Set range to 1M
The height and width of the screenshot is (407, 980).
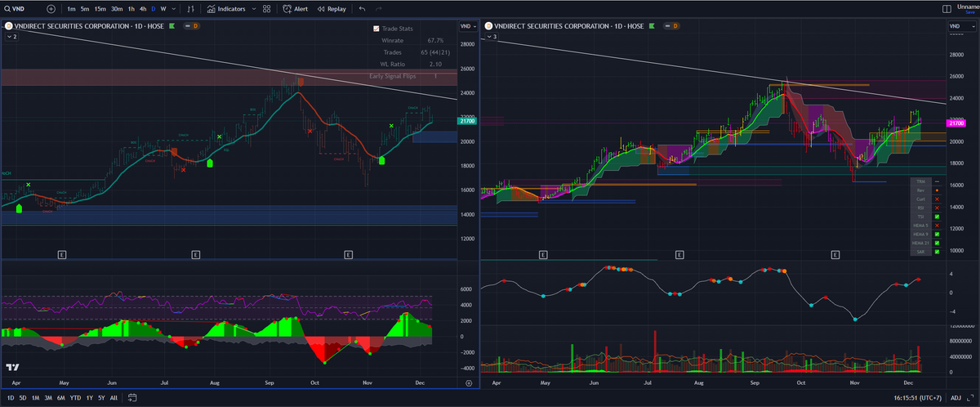pos(35,397)
